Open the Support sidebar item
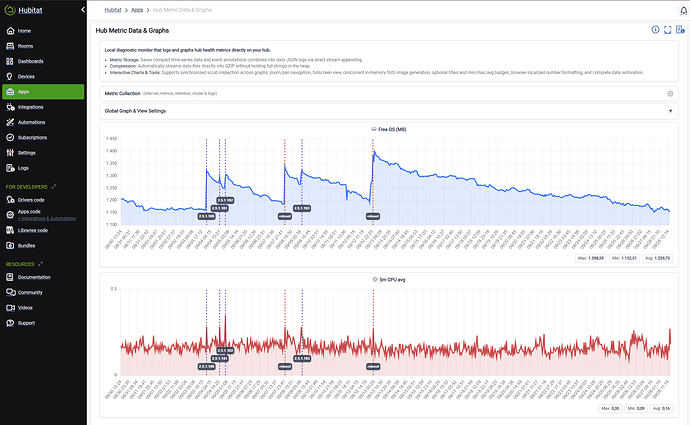This screenshot has height=425, width=690. click(26, 323)
